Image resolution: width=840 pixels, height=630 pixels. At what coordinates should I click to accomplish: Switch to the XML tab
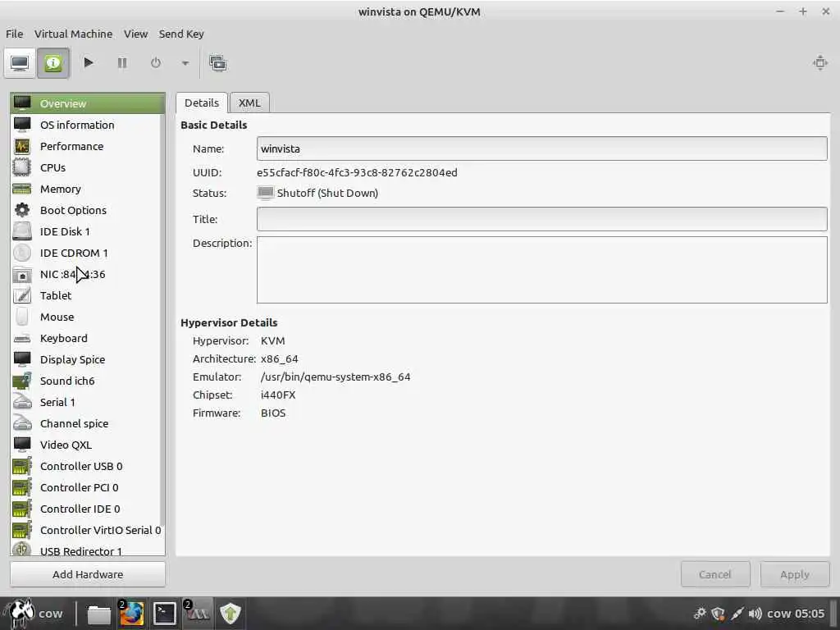(x=249, y=103)
